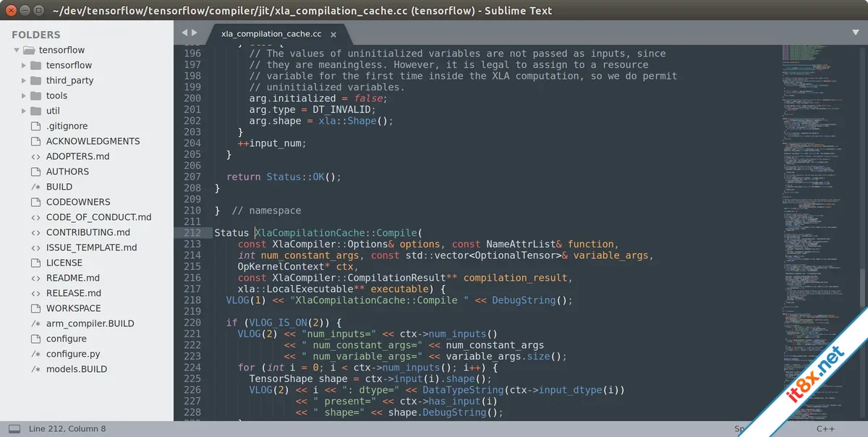
Task: Open the configure file without extension
Action: pyautogui.click(x=67, y=339)
